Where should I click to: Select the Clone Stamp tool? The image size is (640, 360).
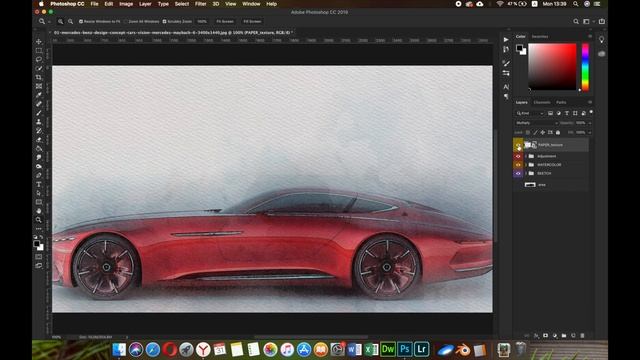click(39, 122)
